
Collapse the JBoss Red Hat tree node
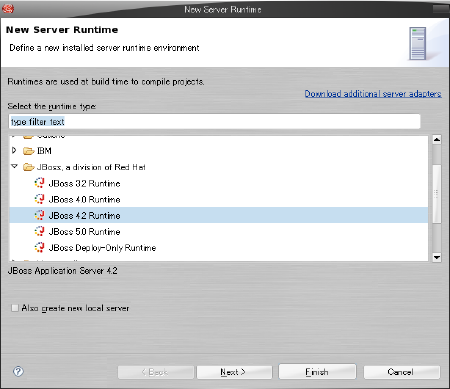[14, 166]
